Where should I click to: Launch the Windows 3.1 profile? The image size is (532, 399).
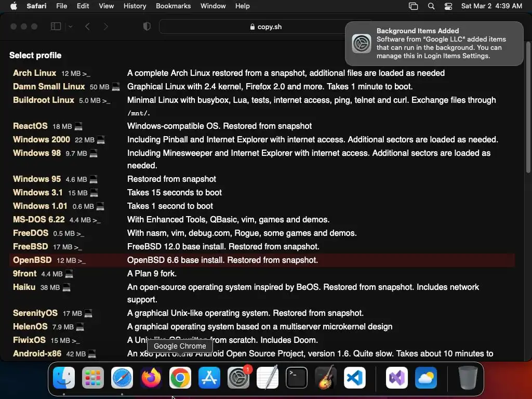[37, 192]
